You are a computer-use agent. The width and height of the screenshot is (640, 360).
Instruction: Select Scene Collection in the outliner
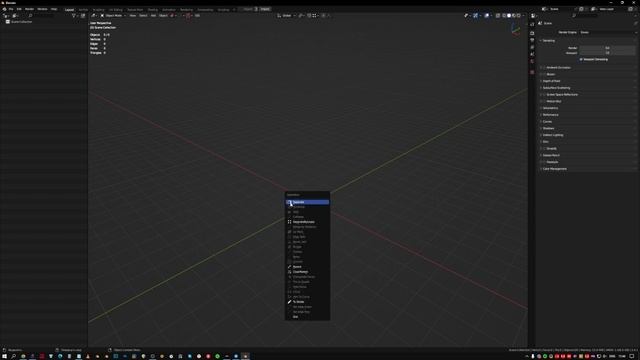pos(21,22)
